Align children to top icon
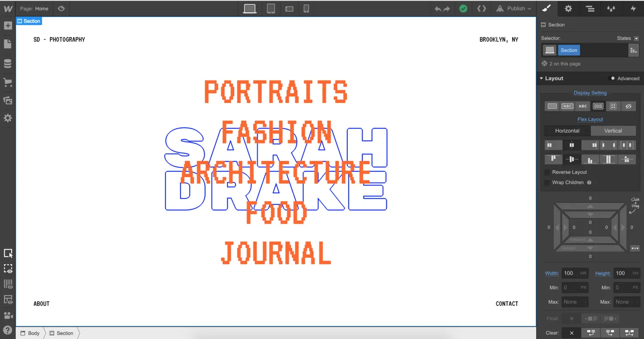The width and height of the screenshot is (644, 339). (x=553, y=159)
